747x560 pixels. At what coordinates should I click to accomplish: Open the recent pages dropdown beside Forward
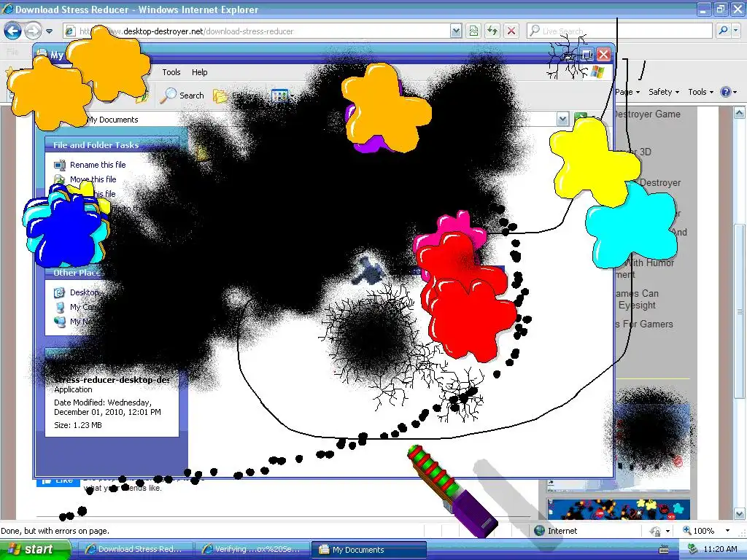coord(49,31)
